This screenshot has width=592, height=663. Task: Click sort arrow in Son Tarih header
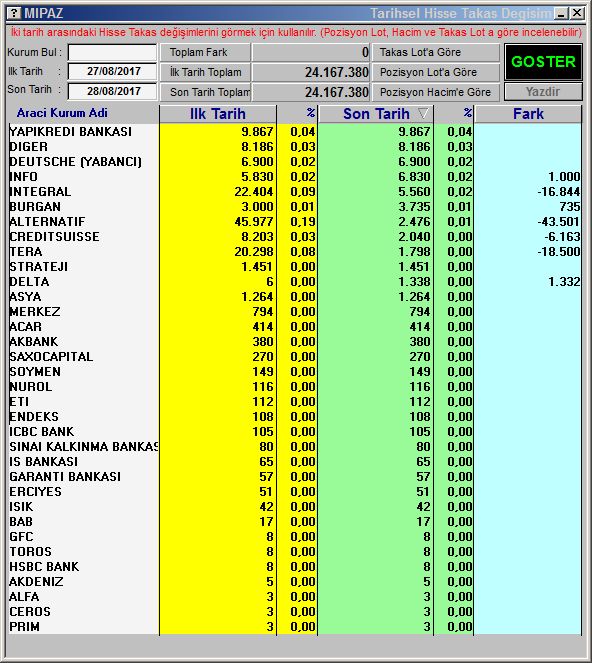click(423, 113)
